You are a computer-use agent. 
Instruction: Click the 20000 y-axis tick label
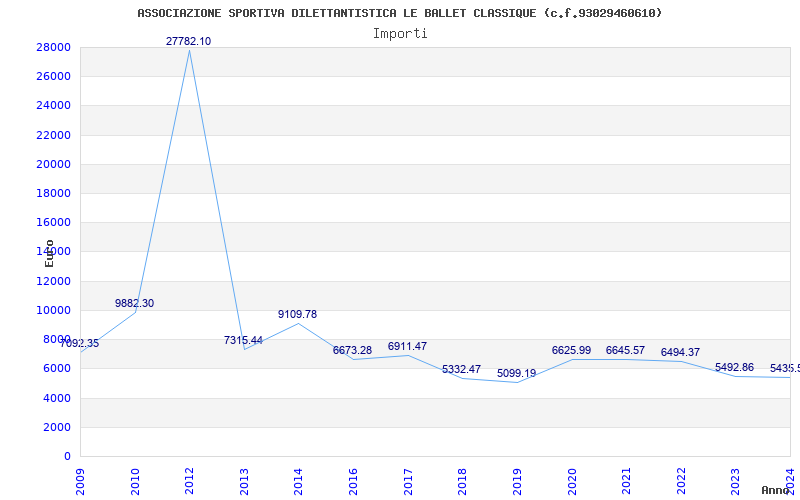pos(54,164)
